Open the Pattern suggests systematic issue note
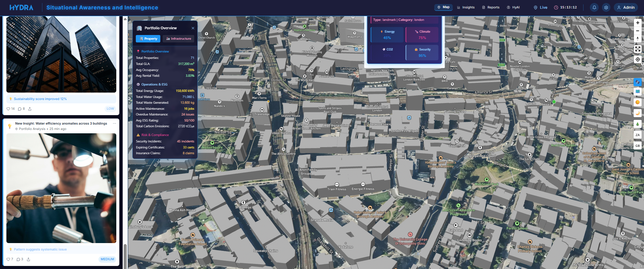Screen dimensions: 644x269 coord(61,249)
